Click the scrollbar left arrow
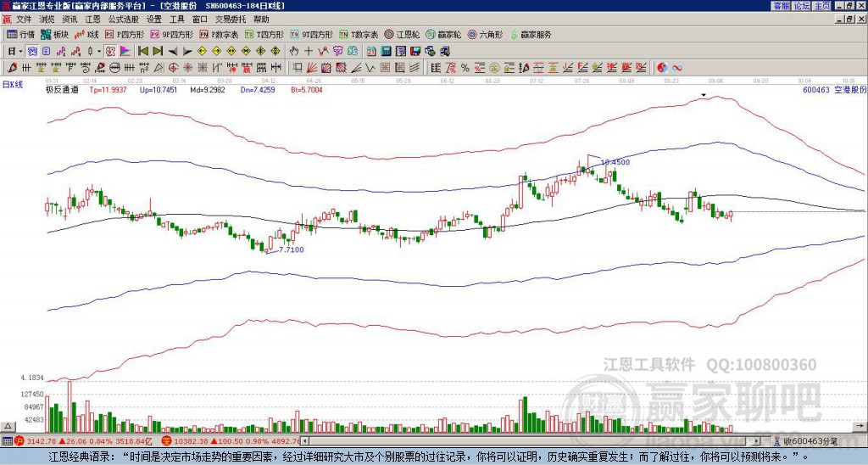868x465 pixels. (x=304, y=441)
